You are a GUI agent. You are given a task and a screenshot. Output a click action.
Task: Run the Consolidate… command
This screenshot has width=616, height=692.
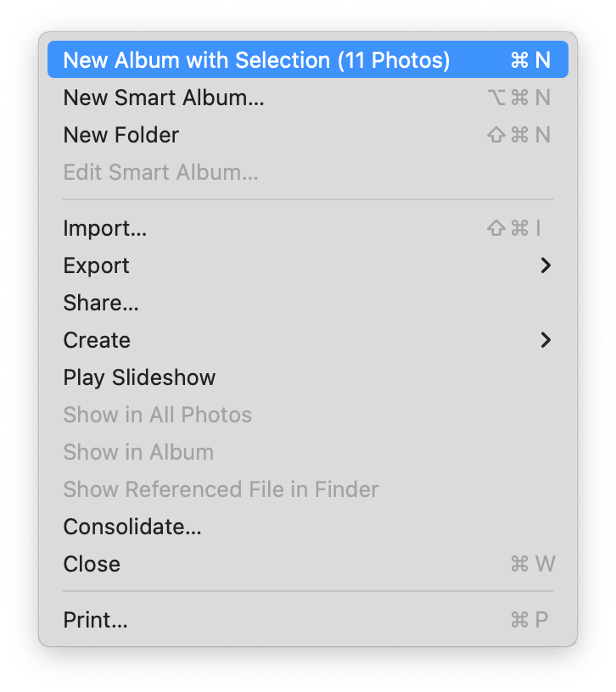click(132, 527)
